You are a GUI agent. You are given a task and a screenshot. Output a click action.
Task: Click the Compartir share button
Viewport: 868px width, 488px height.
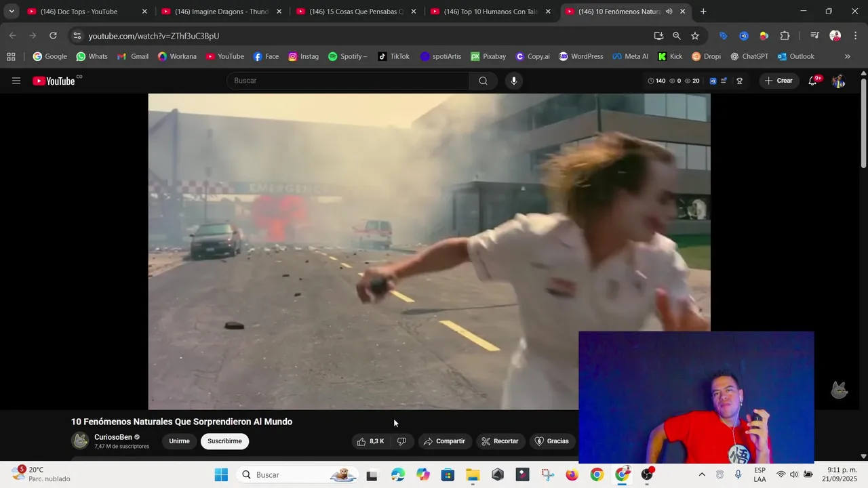point(444,441)
